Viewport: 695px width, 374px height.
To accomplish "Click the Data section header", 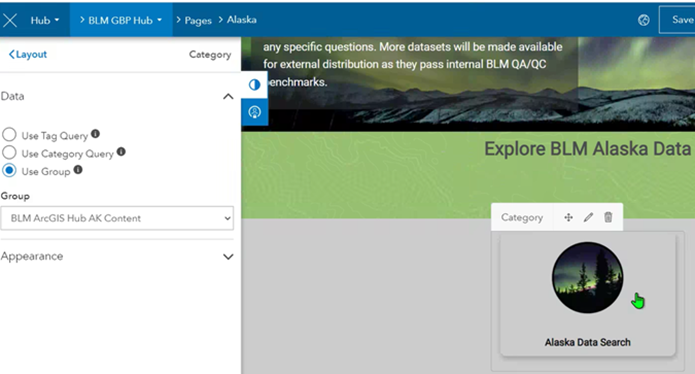I will pyautogui.click(x=117, y=96).
